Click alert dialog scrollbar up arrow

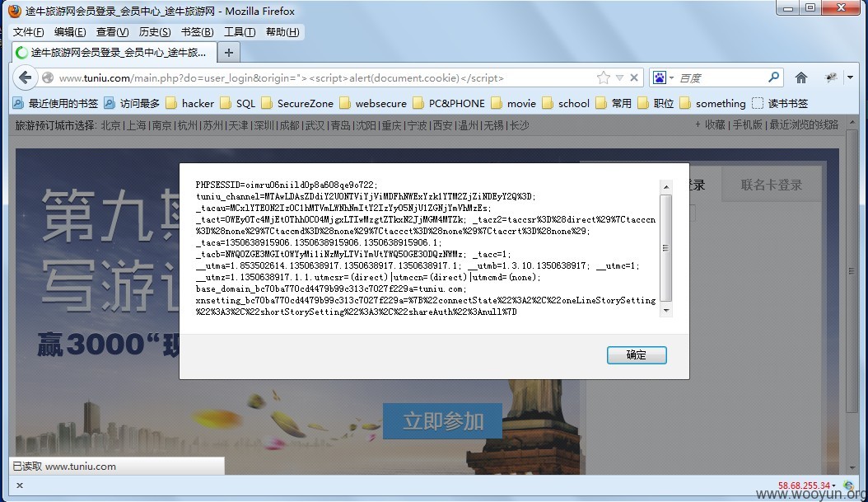tap(666, 187)
